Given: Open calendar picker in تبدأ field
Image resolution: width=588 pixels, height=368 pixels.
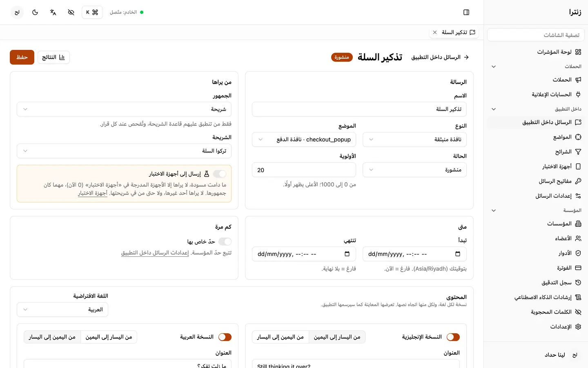Looking at the screenshot, I should (458, 254).
